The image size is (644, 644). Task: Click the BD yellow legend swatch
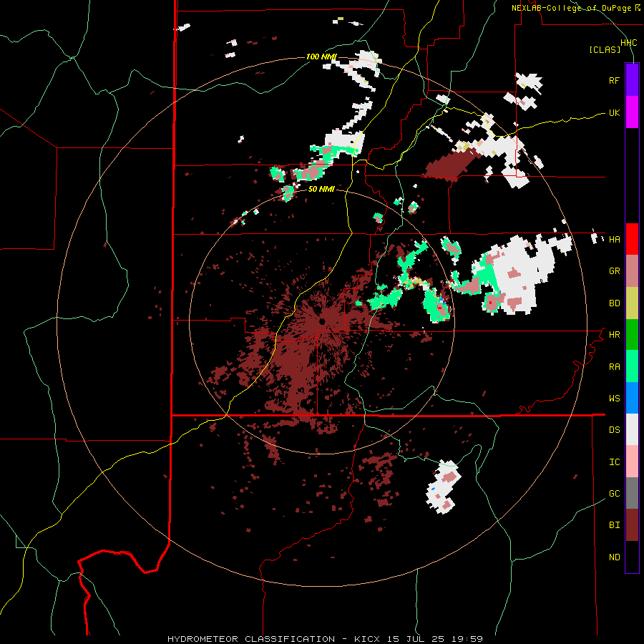coord(632,303)
